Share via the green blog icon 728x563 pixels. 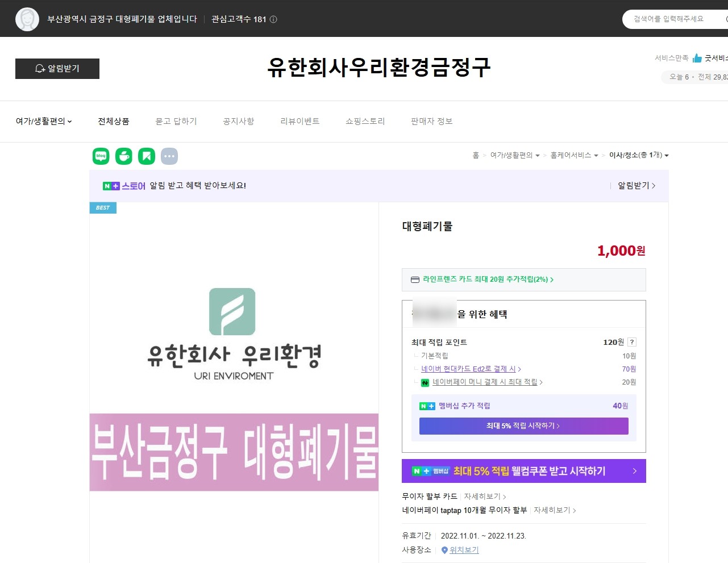pyautogui.click(x=101, y=156)
